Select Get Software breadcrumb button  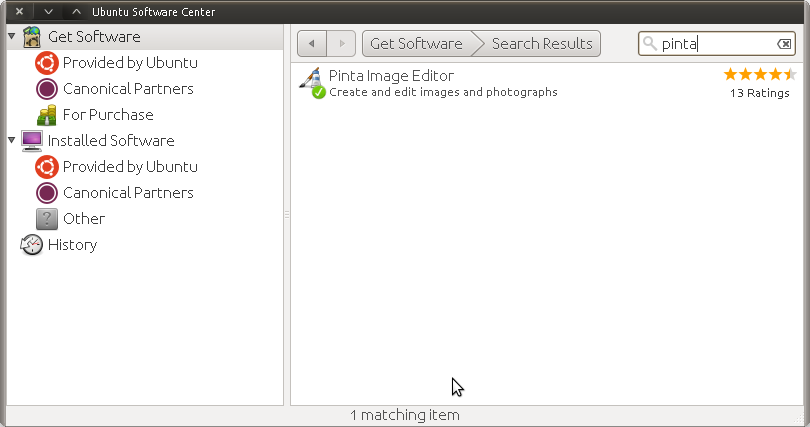pyautogui.click(x=416, y=43)
